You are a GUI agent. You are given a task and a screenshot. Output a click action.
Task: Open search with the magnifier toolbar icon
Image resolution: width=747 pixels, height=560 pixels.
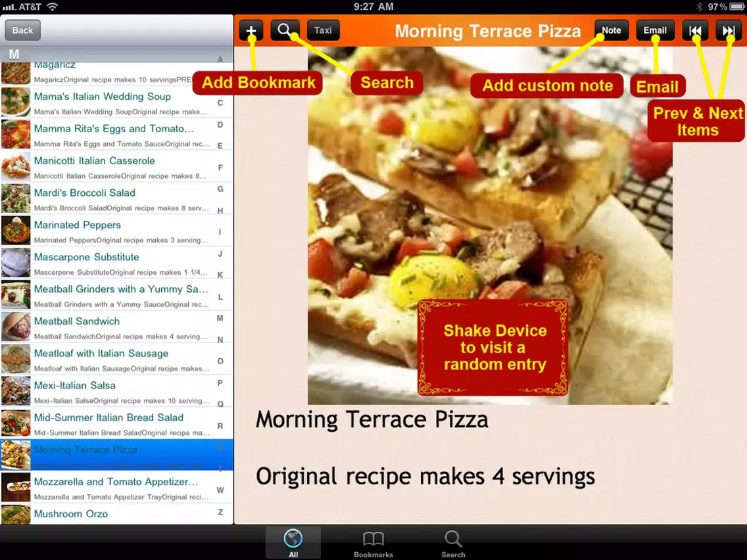(285, 30)
